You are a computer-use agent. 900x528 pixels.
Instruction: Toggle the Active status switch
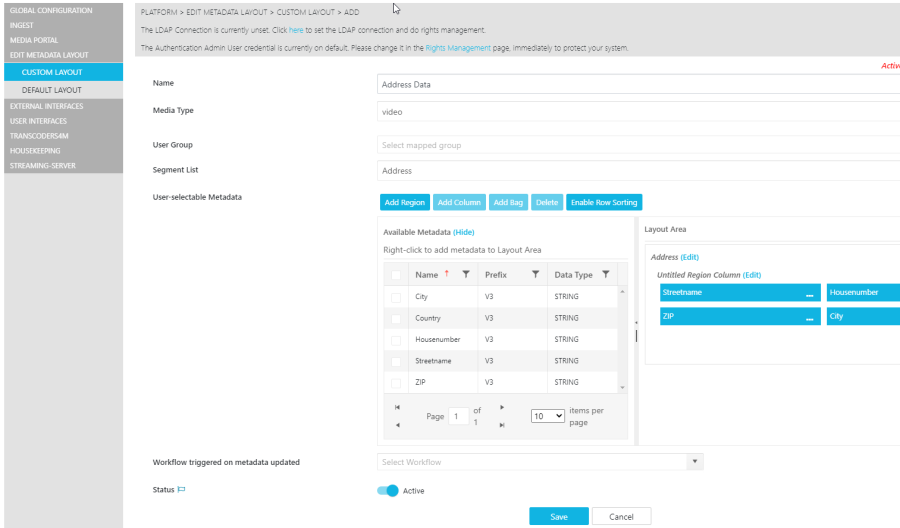pos(387,490)
